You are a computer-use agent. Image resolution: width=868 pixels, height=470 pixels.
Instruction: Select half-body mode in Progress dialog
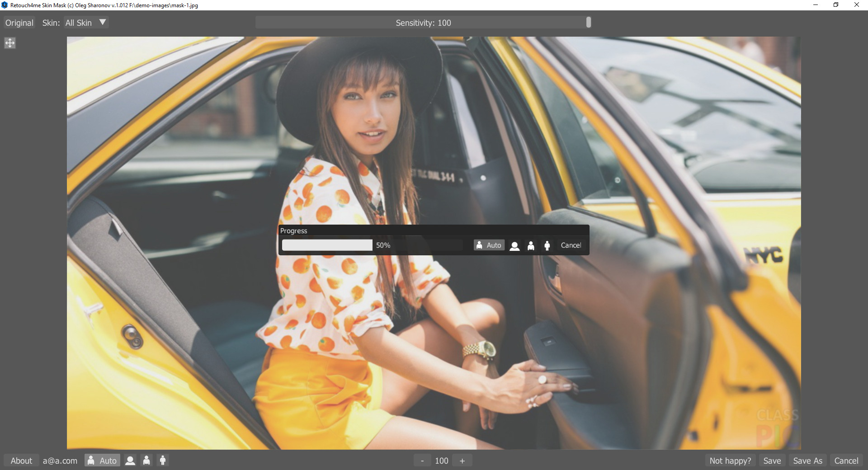[x=531, y=245]
